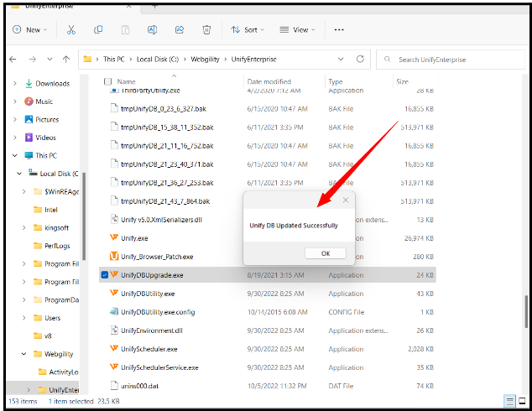The image size is (532, 411).
Task: Uncheck the UnifyDBUpgrade.exe checkbox
Action: (104, 275)
